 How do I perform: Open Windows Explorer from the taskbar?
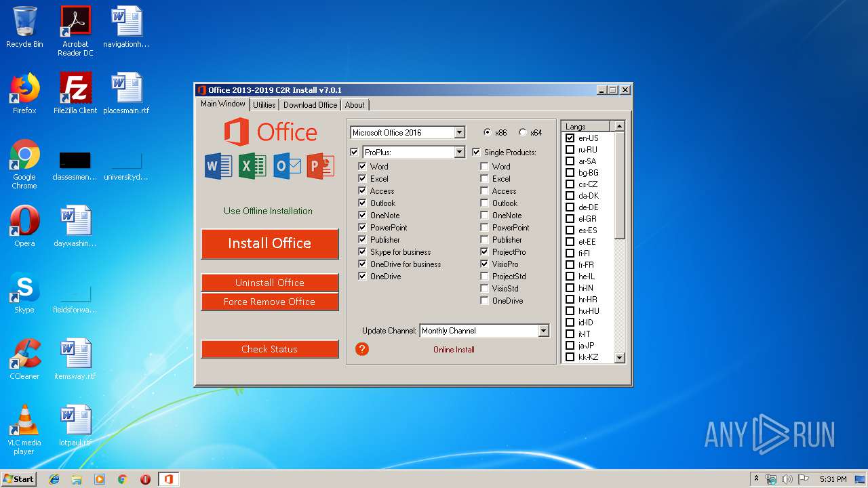coord(77,479)
